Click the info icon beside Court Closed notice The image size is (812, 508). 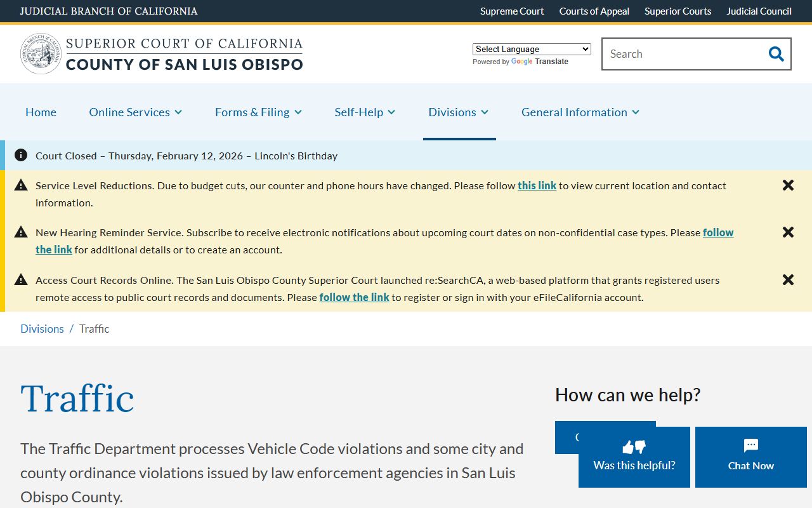point(21,155)
